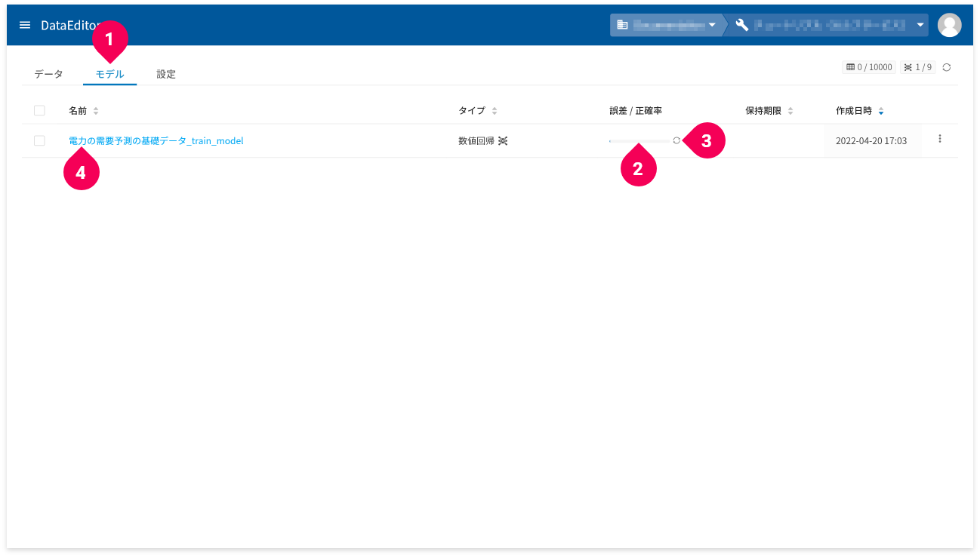This screenshot has height=557, width=980.
Task: Click the refresh icon beside model count
Action: coord(947,67)
